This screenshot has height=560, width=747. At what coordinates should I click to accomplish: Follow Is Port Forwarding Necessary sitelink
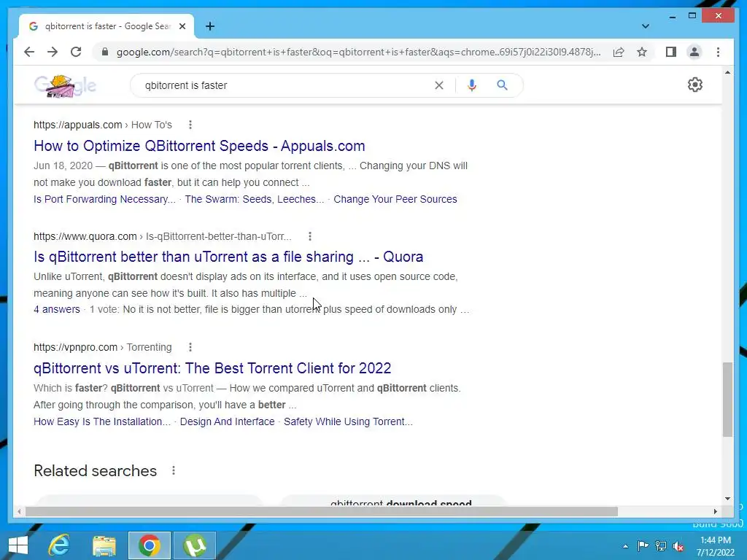point(104,199)
